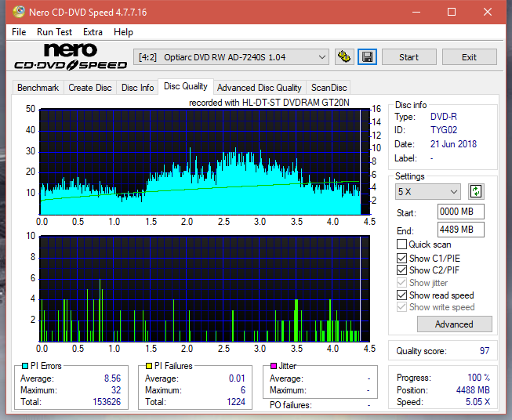
Task: Open the 5 X speed dropdown
Action: 428,191
